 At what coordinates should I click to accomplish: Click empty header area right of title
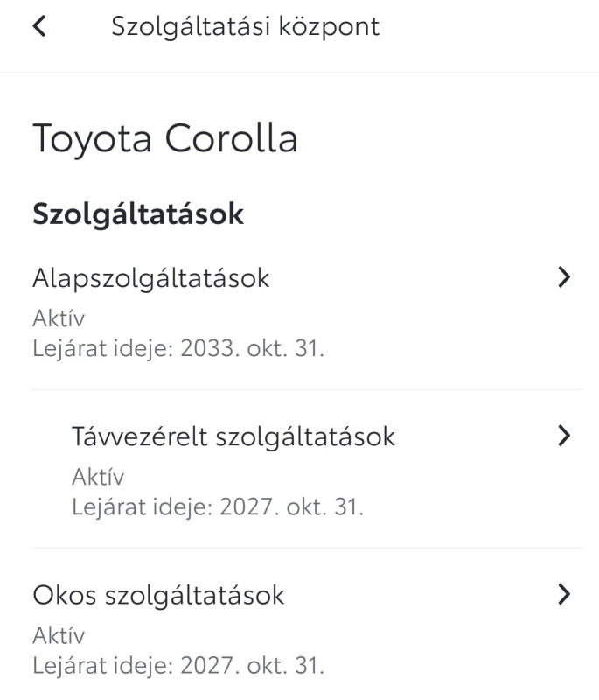pyautogui.click(x=490, y=27)
